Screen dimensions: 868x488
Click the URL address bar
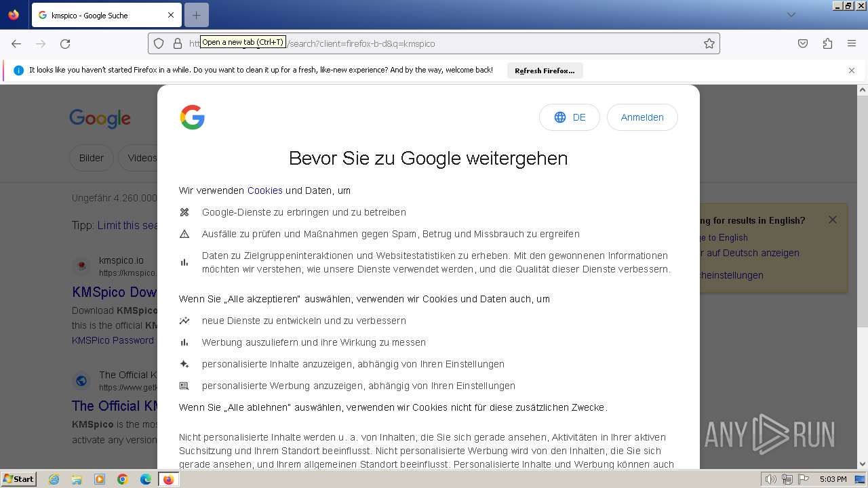(x=434, y=43)
